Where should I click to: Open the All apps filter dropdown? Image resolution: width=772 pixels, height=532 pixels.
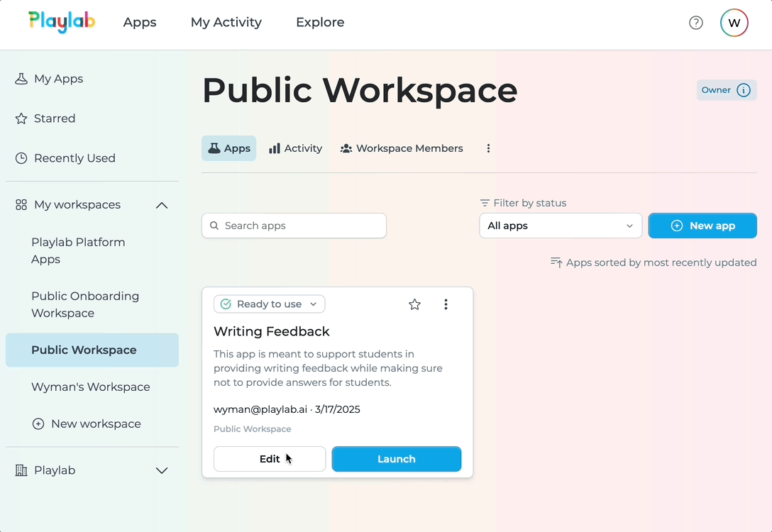point(561,225)
